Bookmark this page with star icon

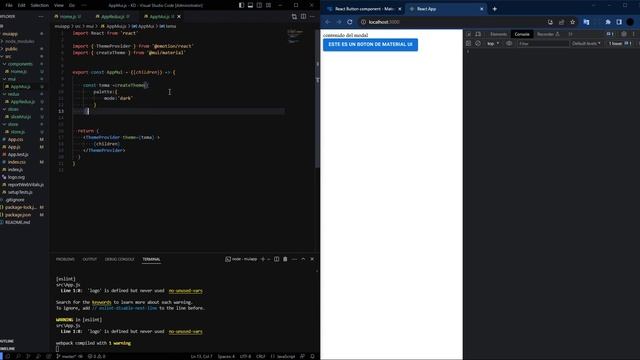[x=573, y=22]
